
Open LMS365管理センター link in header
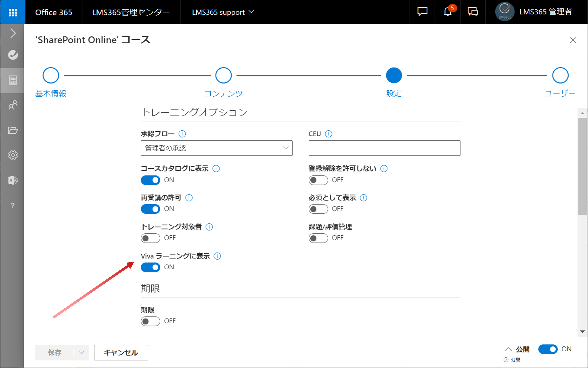tap(131, 12)
